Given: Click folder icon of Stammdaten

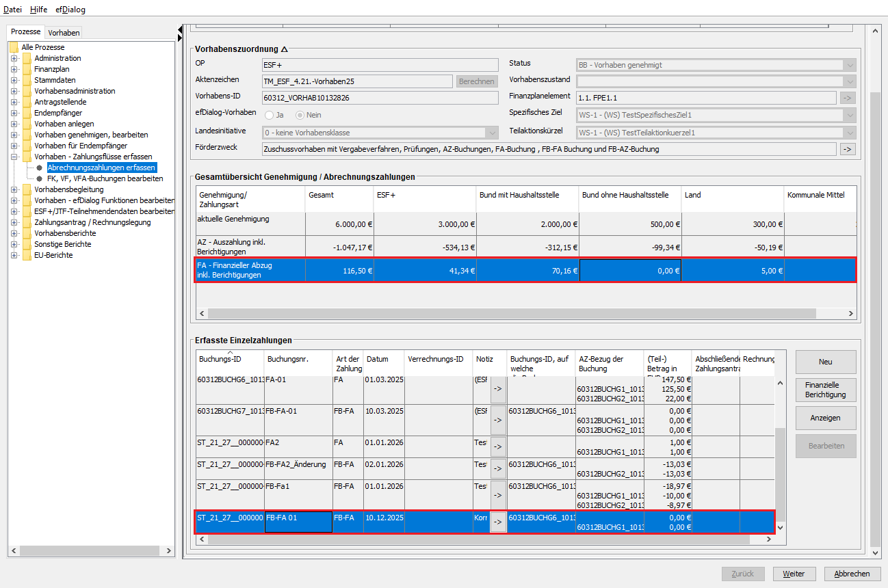Looking at the screenshot, I should (x=27, y=80).
